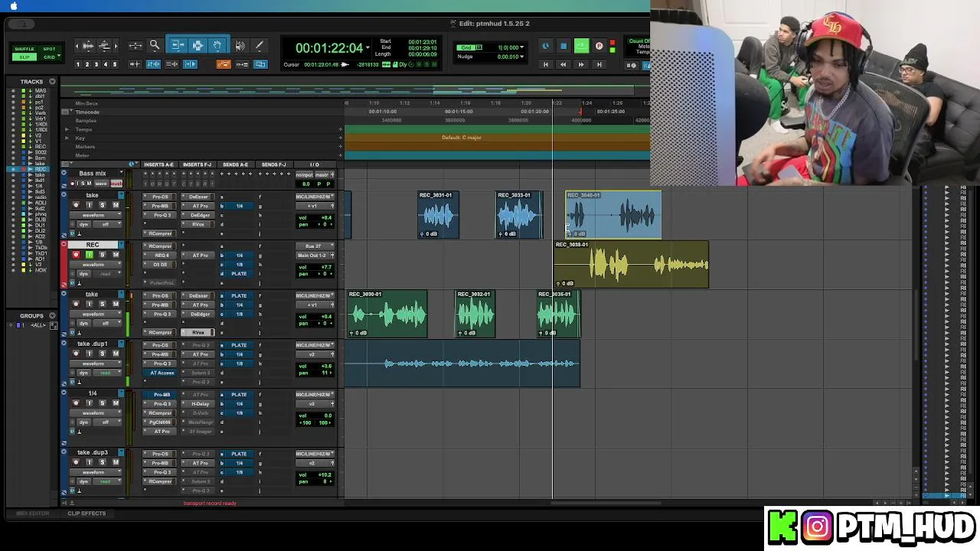Select zoom preset 1
The width and height of the screenshot is (980, 551).
(78, 64)
